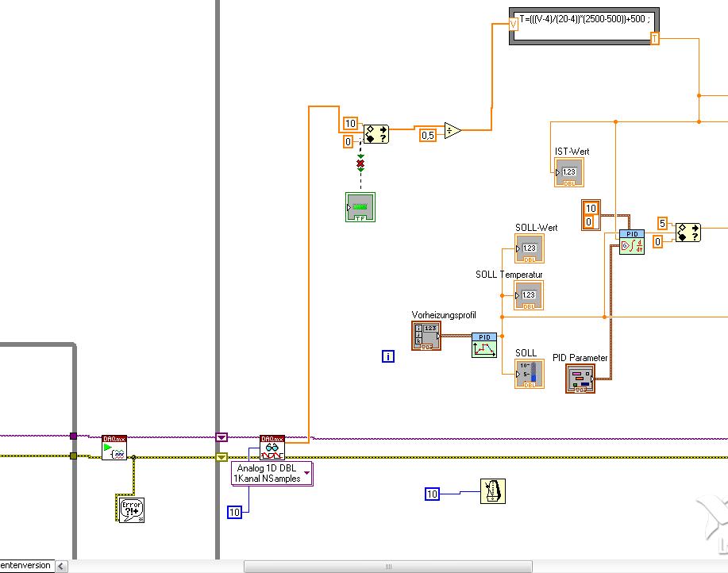Click the loop iteration terminal i
This screenshot has width=728, height=573.
(x=388, y=356)
